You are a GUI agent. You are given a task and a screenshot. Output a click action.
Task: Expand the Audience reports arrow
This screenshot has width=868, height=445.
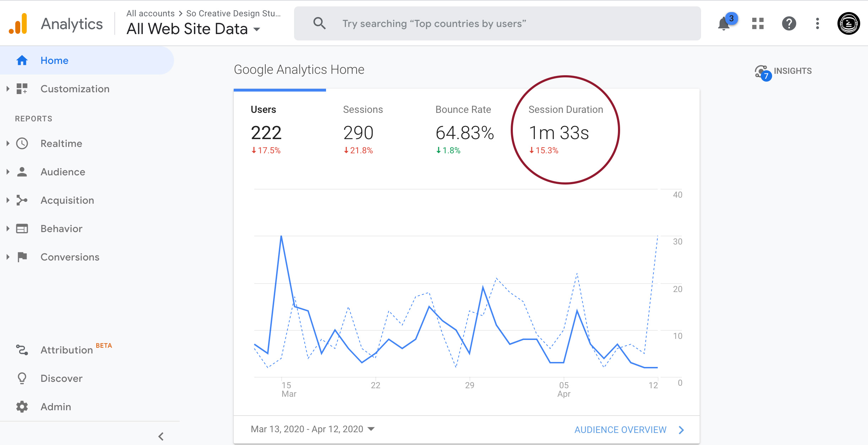(x=8, y=172)
